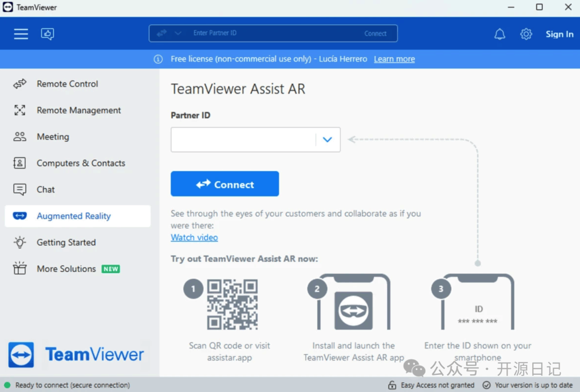Click Connect in the top search bar
The height and width of the screenshot is (392, 580).
(x=375, y=34)
